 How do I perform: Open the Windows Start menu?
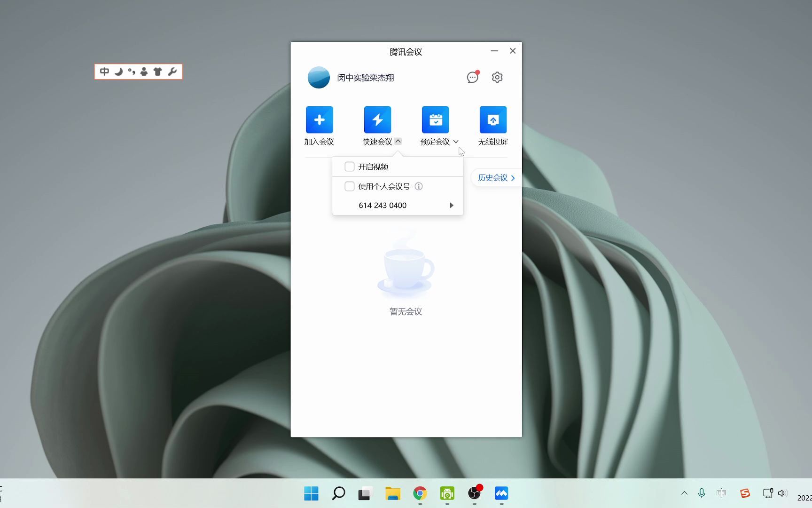click(x=311, y=493)
